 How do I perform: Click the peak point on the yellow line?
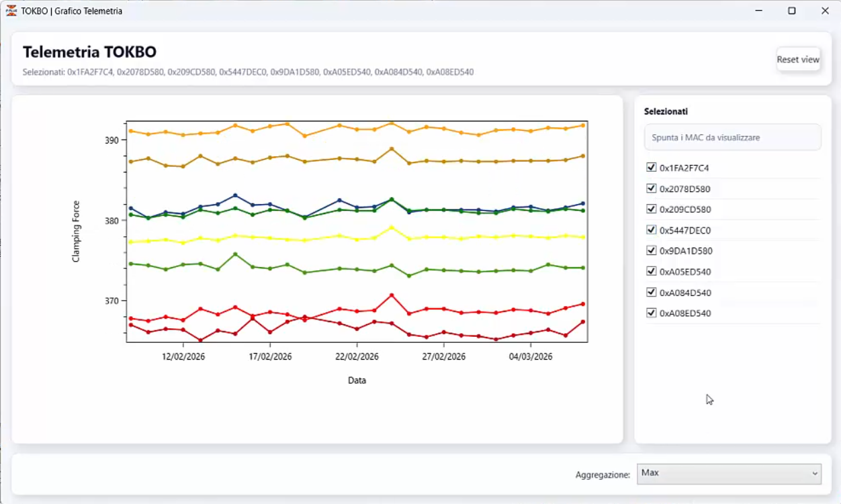pyautogui.click(x=392, y=228)
